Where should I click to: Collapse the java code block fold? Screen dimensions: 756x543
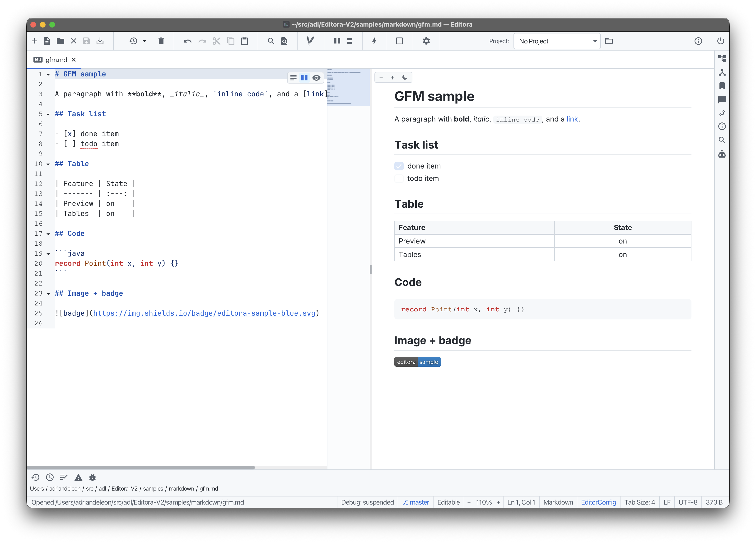coord(48,254)
